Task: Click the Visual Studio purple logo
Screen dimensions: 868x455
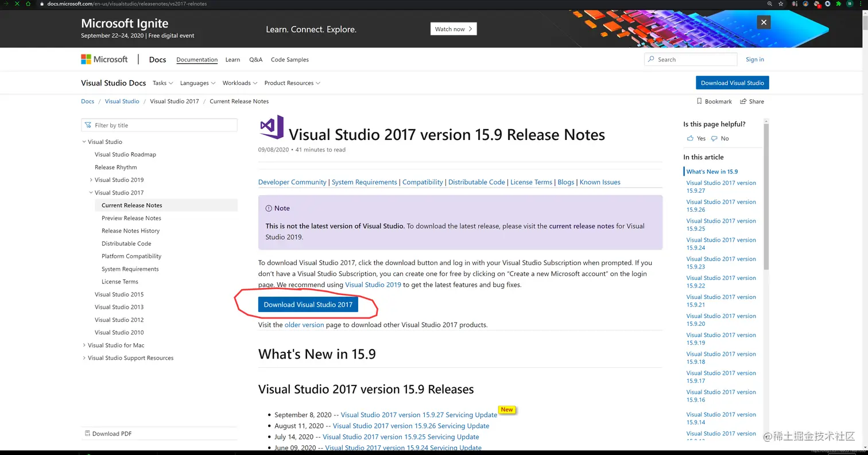Action: 272,127
